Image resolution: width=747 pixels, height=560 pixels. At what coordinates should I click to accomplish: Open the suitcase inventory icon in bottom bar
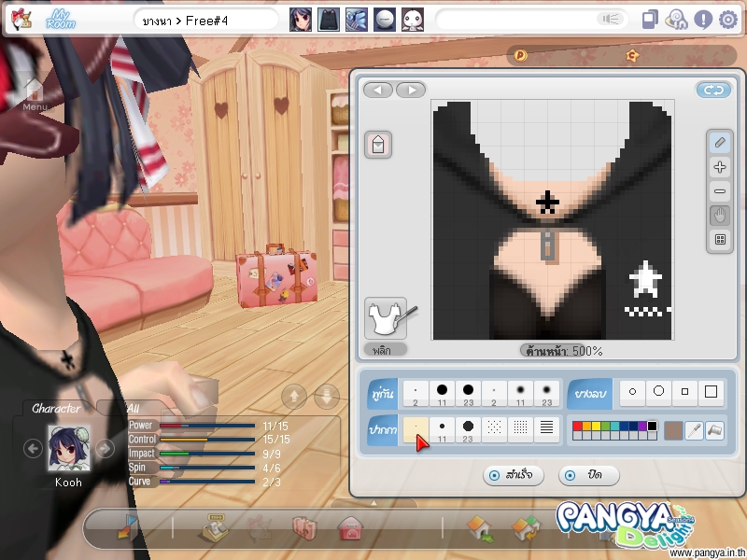304,527
